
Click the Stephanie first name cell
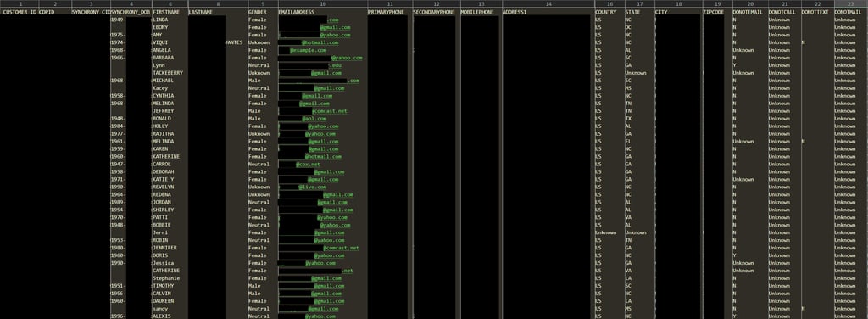click(166, 278)
